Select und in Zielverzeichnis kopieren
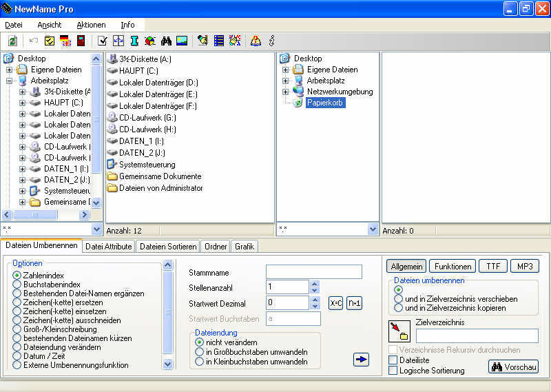Viewport: 551px width, 392px height. (398, 308)
